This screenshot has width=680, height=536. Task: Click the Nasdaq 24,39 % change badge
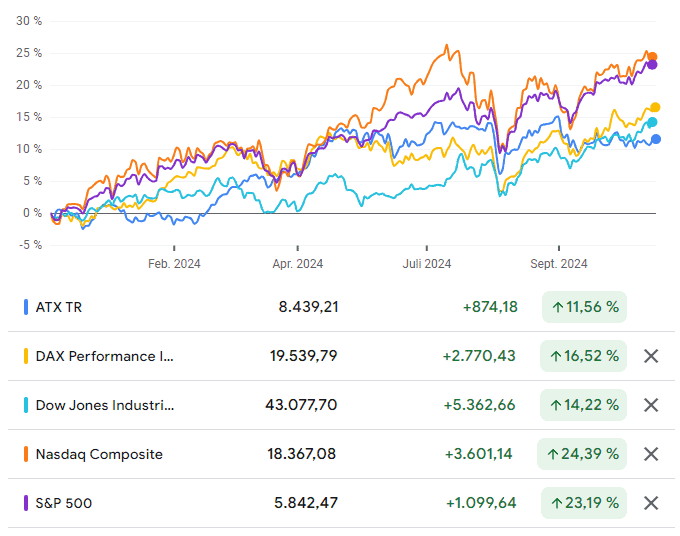pos(582,454)
